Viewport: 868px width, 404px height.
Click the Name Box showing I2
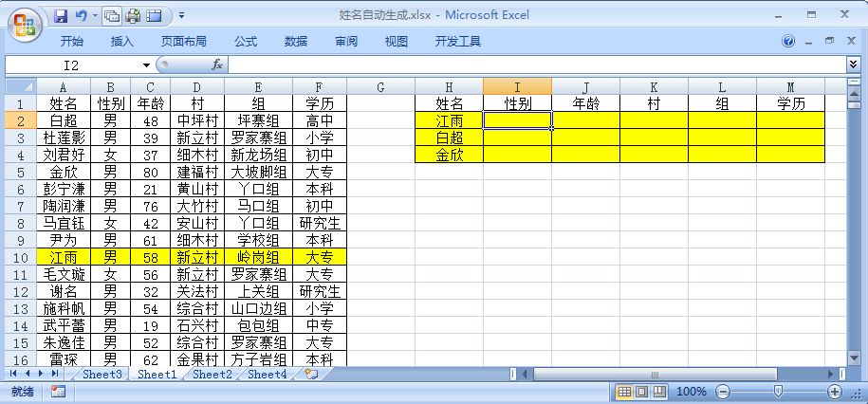72,65
